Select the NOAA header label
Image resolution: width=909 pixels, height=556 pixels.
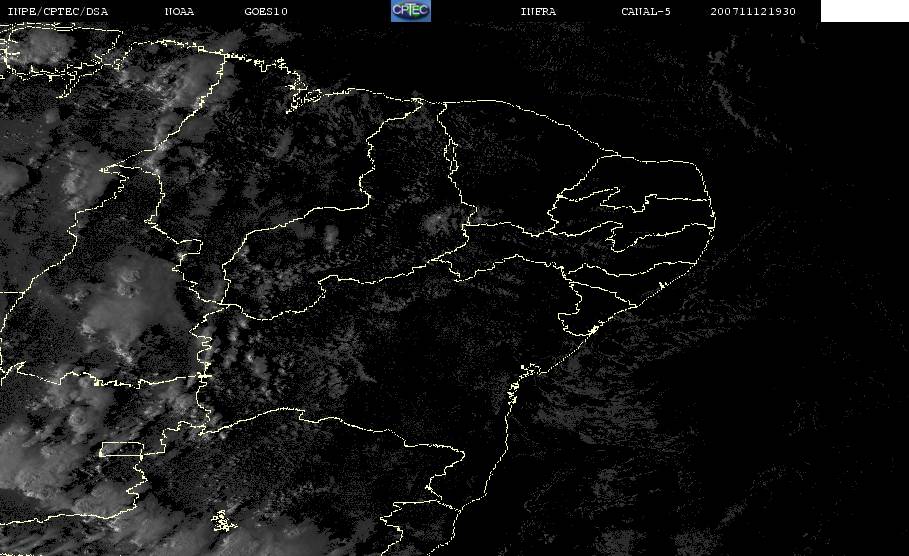(180, 12)
